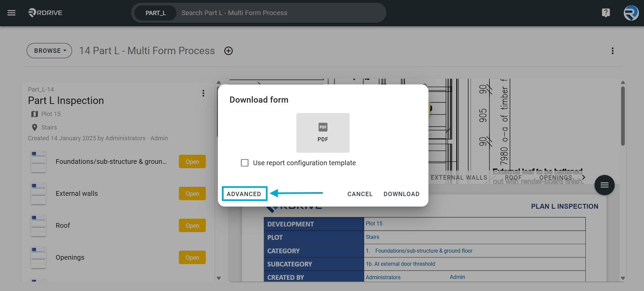The height and width of the screenshot is (291, 644).
Task: Click preview pane scroll-down arrow
Action: [623, 278]
